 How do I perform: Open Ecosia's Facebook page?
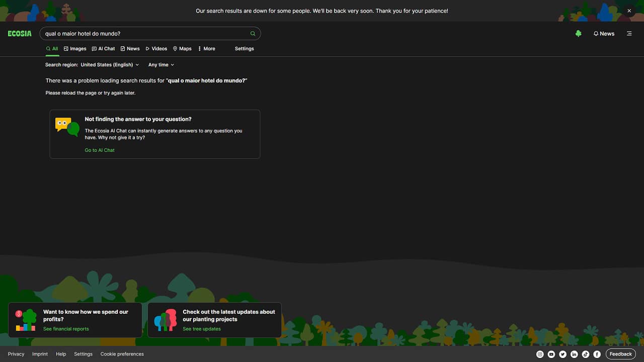pos(597,354)
